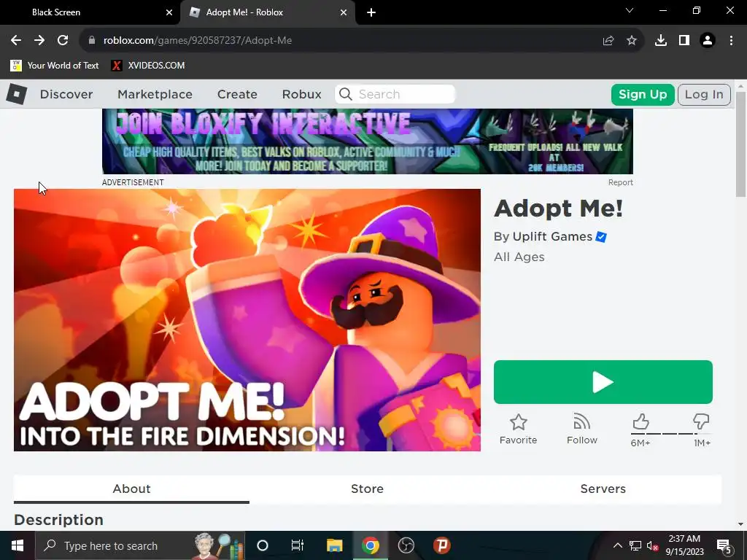Image resolution: width=747 pixels, height=560 pixels.
Task: Click the Windows taskbar search box
Action: pyautogui.click(x=141, y=545)
